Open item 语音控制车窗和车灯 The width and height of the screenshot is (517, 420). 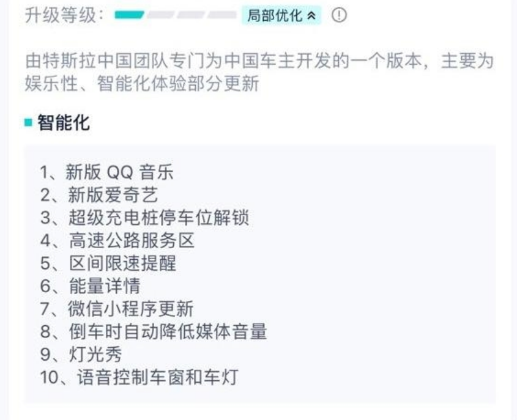(x=139, y=377)
